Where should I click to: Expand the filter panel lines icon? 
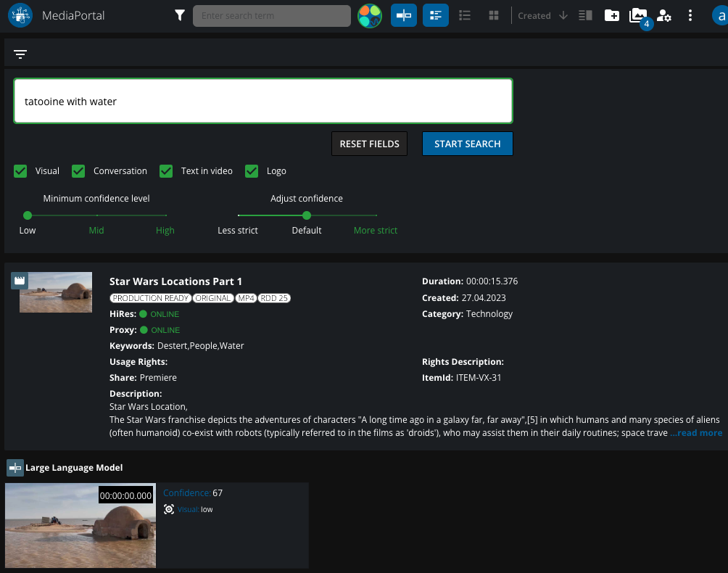tap(20, 54)
